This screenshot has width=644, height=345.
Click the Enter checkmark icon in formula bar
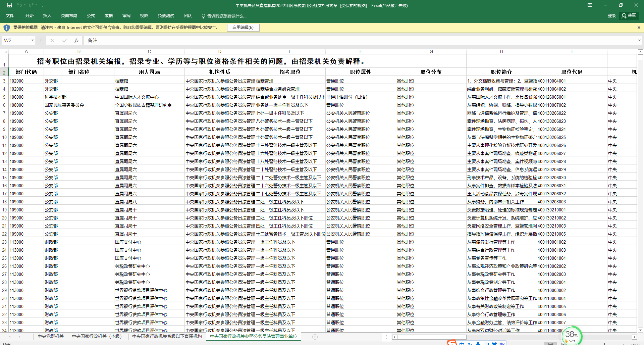pyautogui.click(x=64, y=41)
